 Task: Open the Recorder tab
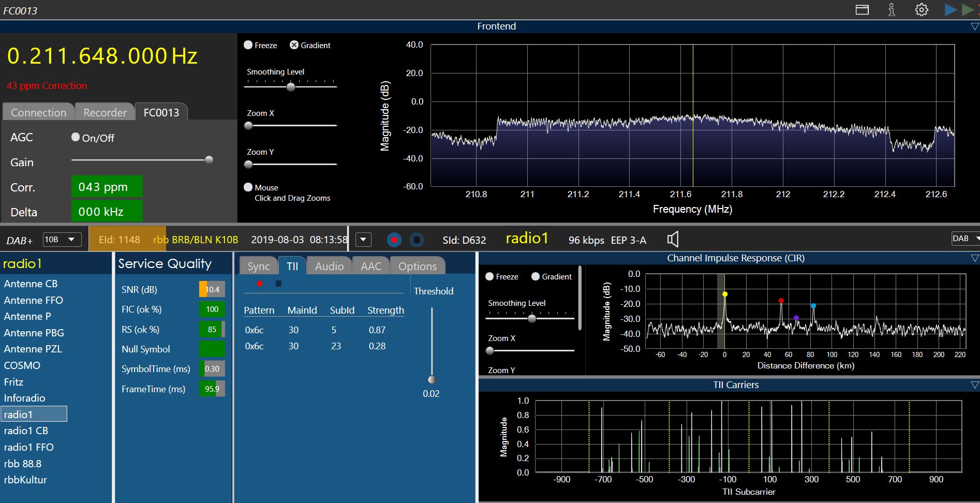click(x=105, y=112)
